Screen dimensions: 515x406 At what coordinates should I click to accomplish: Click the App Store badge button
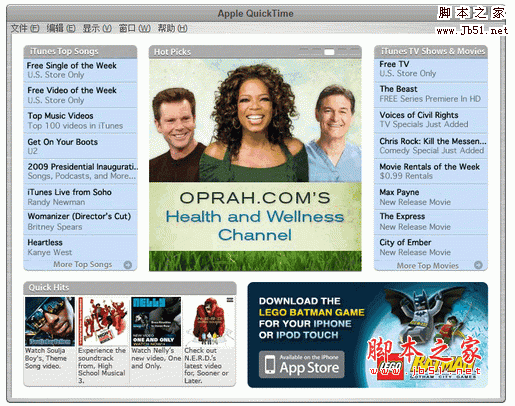click(x=302, y=365)
